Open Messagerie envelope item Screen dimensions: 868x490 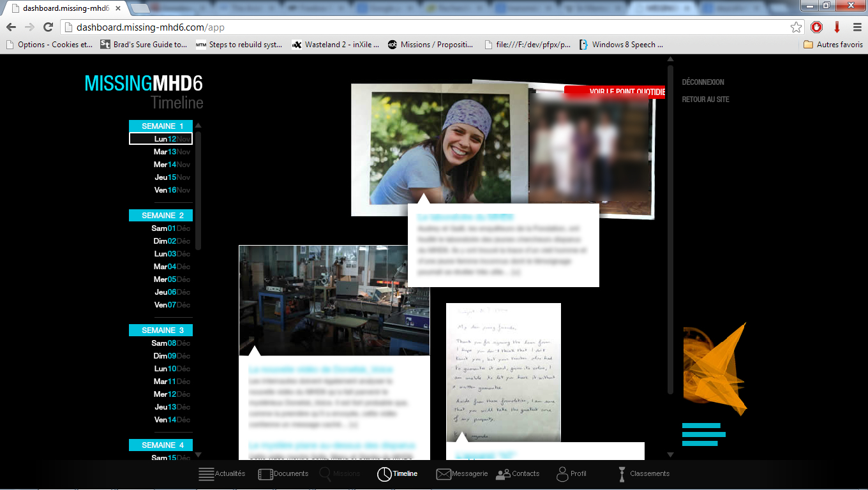tap(461, 474)
